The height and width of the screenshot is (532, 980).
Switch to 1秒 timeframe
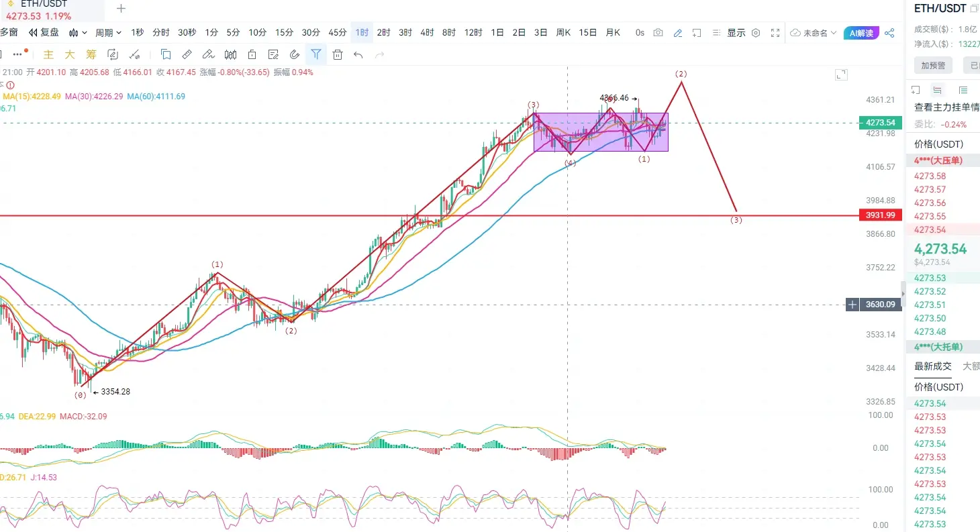click(137, 32)
